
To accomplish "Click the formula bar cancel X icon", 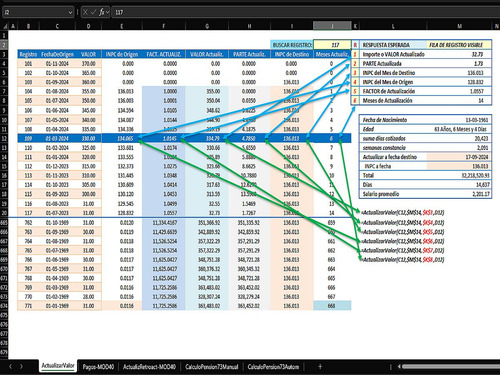I will pos(85,12).
